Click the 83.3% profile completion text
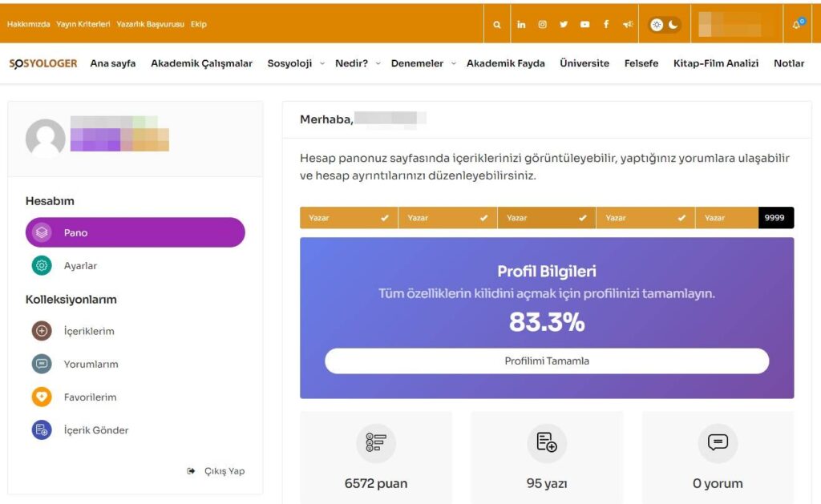 [x=547, y=322]
